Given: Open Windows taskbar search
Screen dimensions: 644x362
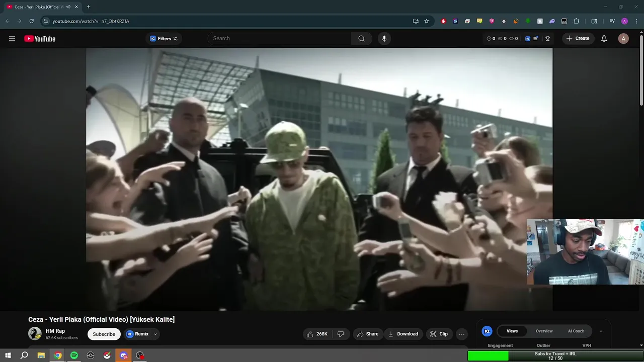Looking at the screenshot, I should (x=24, y=355).
